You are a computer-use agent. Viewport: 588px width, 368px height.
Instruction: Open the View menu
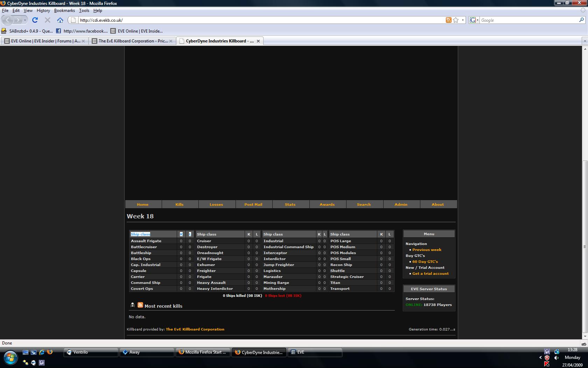[x=28, y=11]
